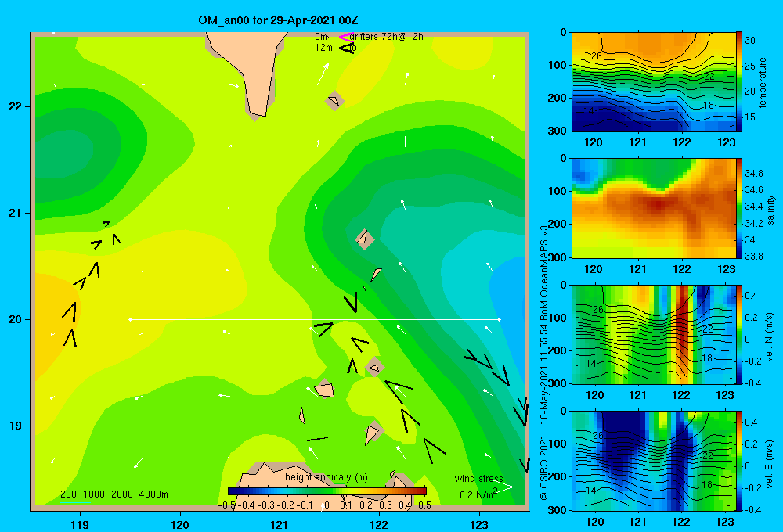Open the temperature section panel
Image resolution: width=783 pixels, height=532 pixels.
pos(653,82)
